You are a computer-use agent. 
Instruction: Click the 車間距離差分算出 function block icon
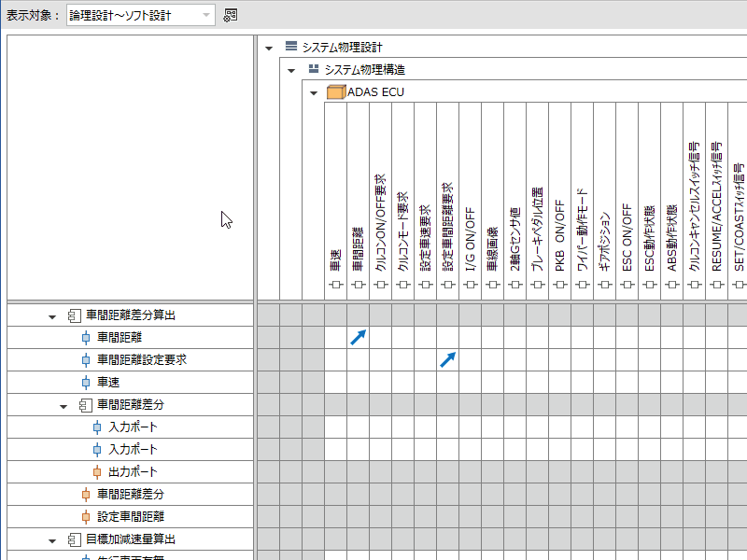point(75,315)
